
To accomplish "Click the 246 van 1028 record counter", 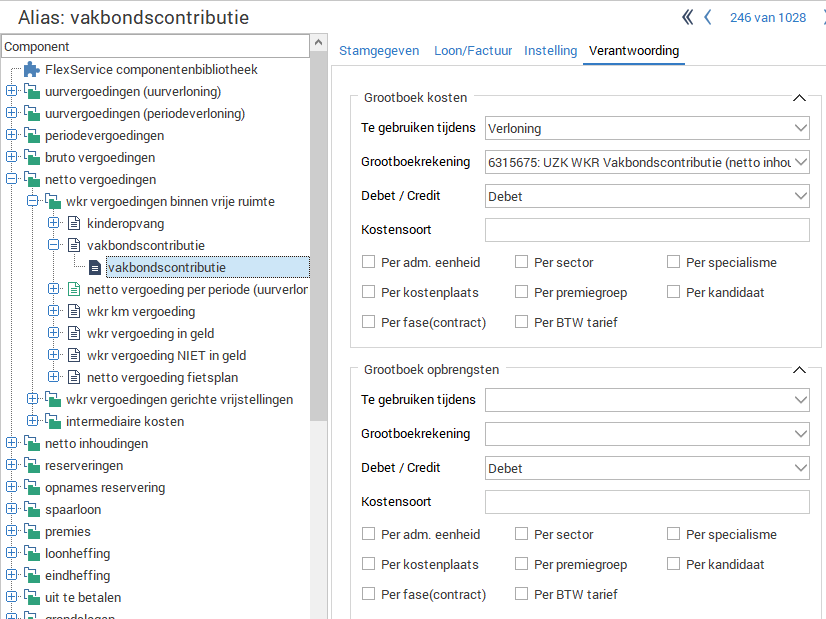I will point(767,18).
